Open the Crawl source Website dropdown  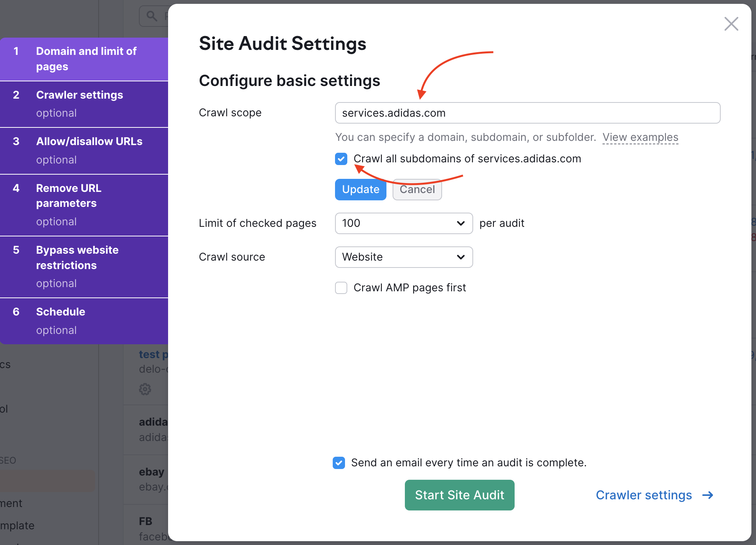click(x=404, y=257)
